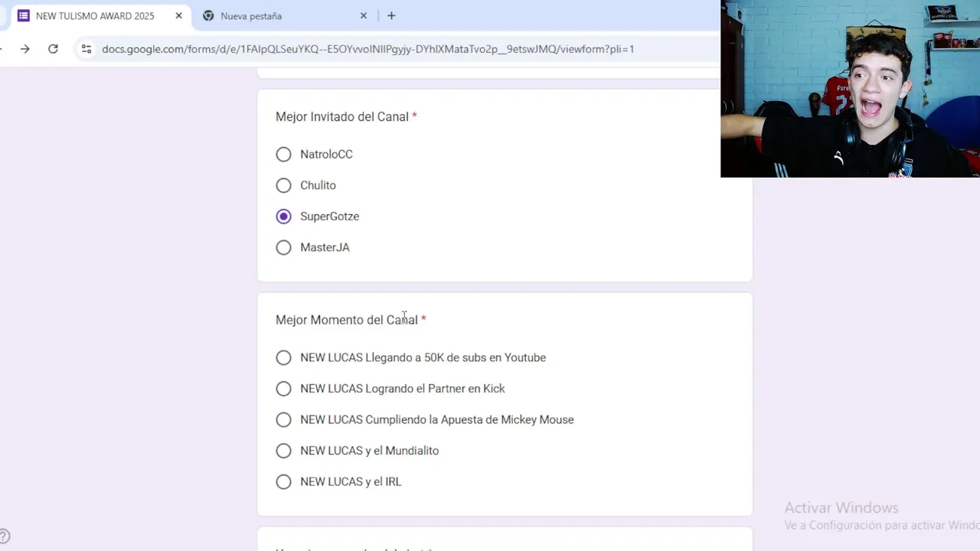Choose Chulito as best guest

pyautogui.click(x=284, y=185)
